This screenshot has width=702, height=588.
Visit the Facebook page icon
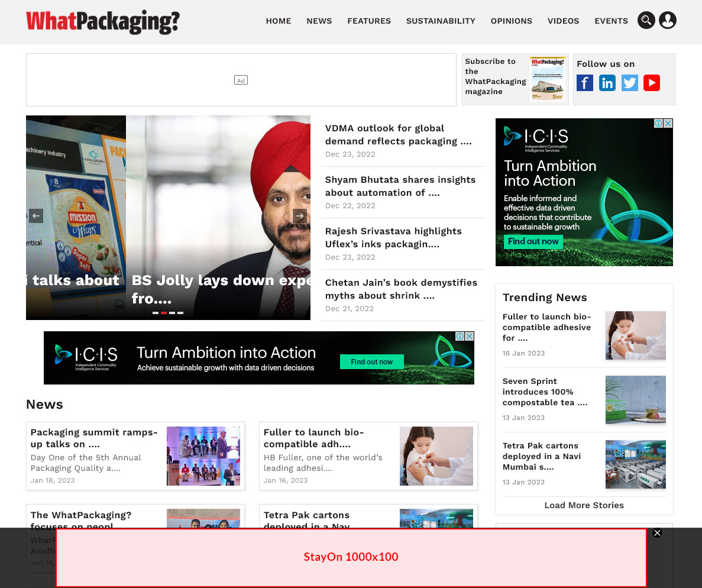tap(585, 83)
